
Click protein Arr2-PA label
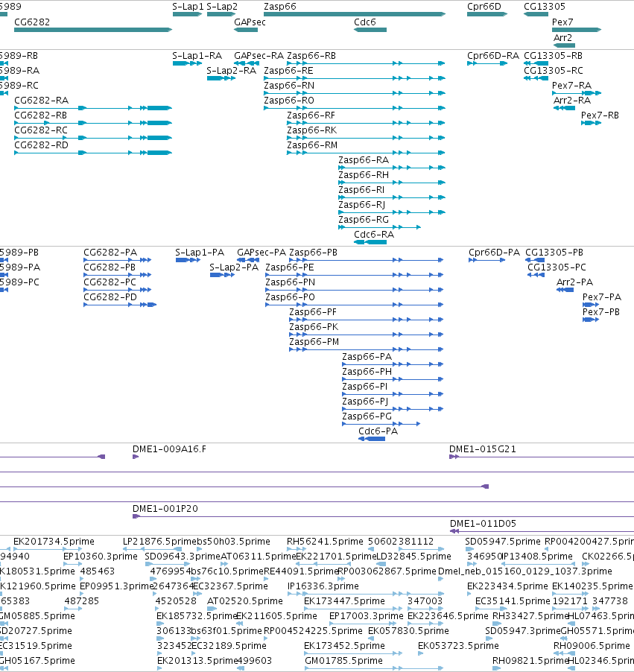coord(574,282)
